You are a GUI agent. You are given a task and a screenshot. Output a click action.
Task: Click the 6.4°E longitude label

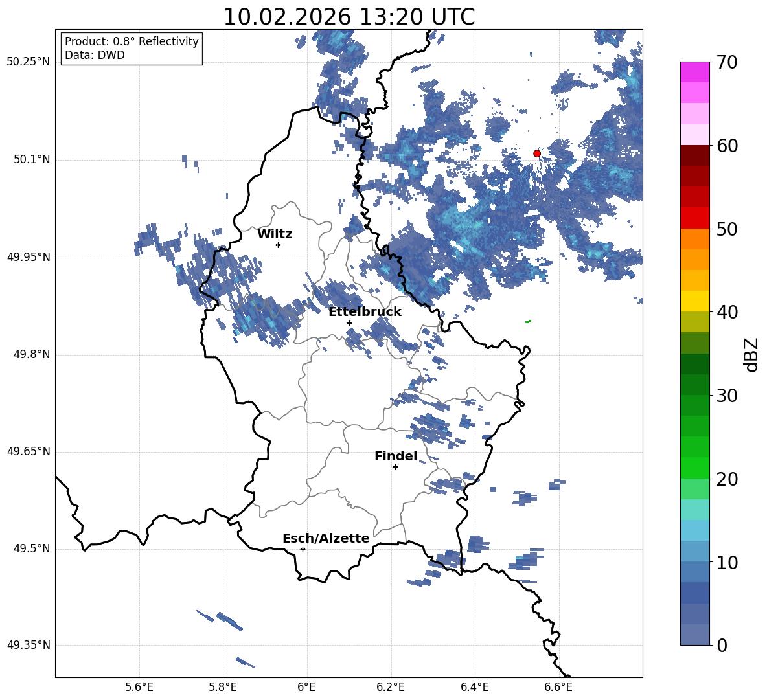pyautogui.click(x=474, y=687)
